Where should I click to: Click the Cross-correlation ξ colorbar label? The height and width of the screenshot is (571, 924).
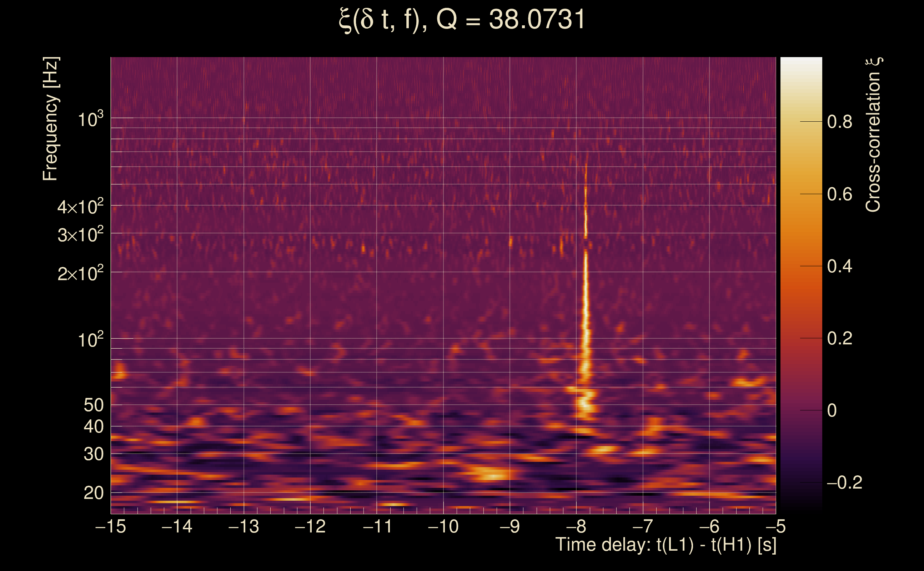873,135
